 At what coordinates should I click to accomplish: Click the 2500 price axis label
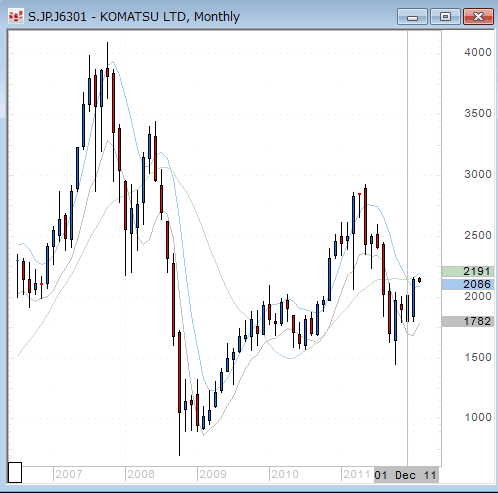478,235
